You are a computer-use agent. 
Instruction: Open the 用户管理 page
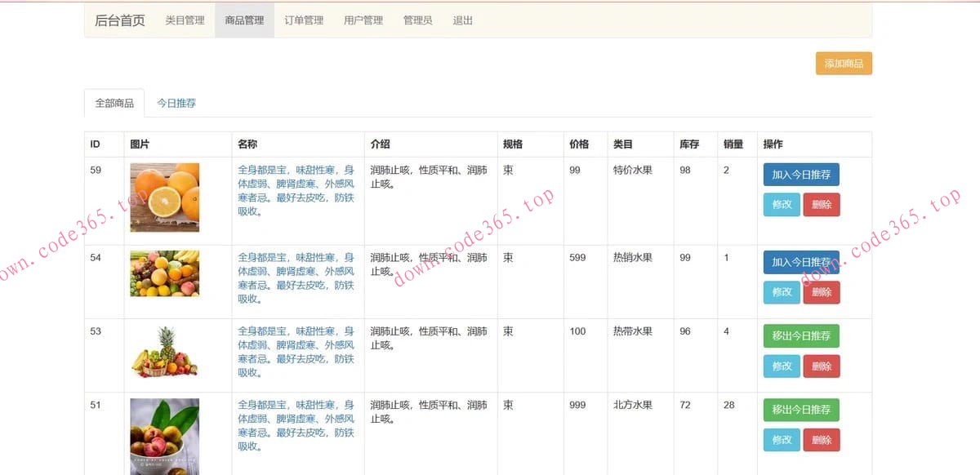363,20
